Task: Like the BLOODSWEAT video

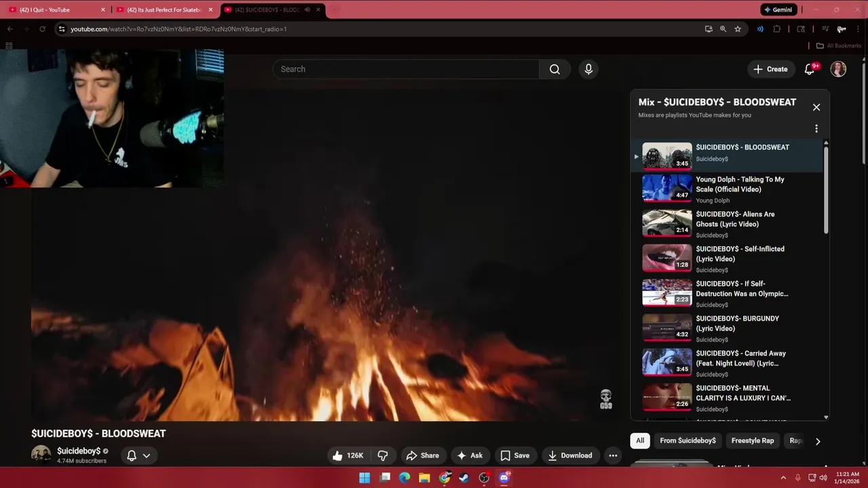Action: pyautogui.click(x=348, y=455)
